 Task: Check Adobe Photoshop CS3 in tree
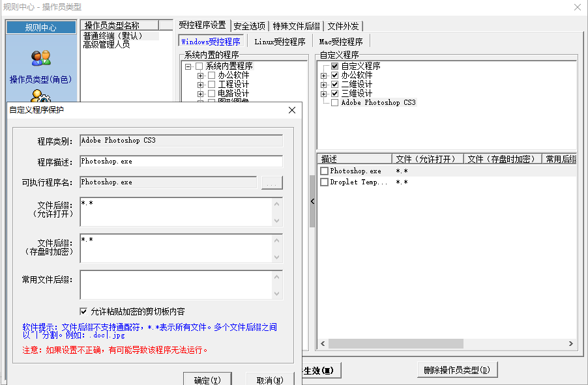335,103
